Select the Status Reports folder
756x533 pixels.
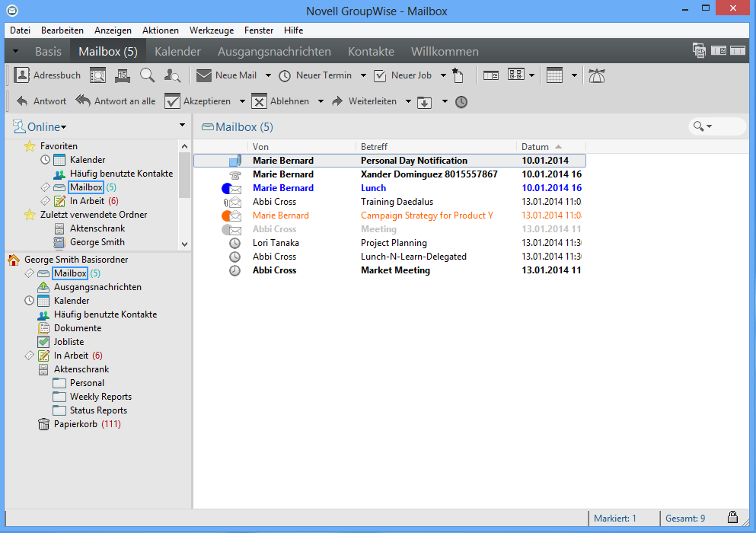pyautogui.click(x=98, y=410)
